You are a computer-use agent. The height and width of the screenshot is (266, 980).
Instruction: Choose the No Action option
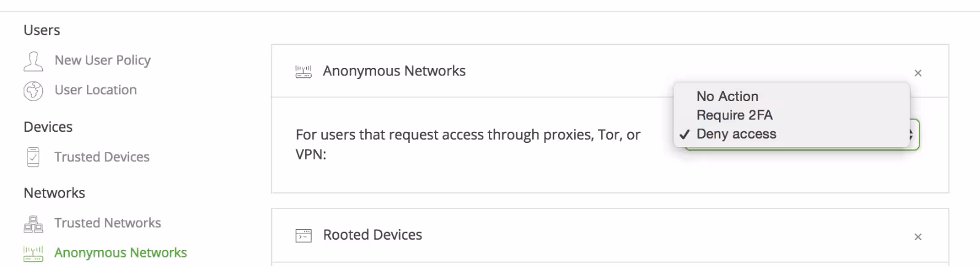[727, 96]
